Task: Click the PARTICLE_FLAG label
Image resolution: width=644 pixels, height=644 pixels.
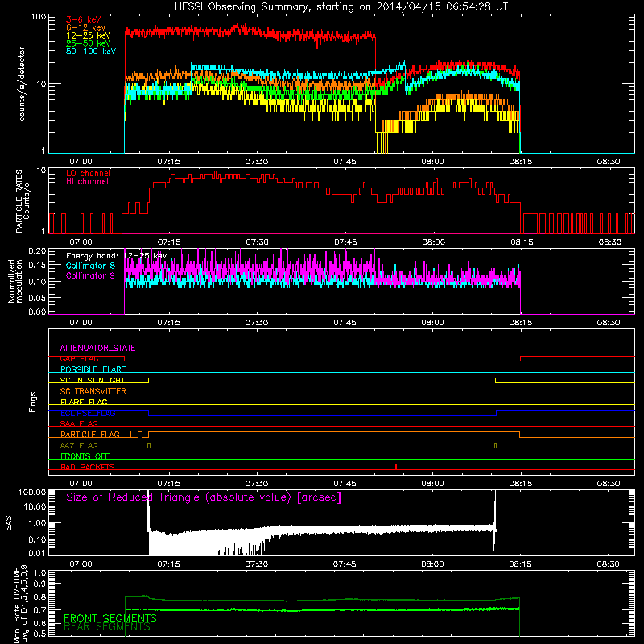Action: [x=90, y=435]
